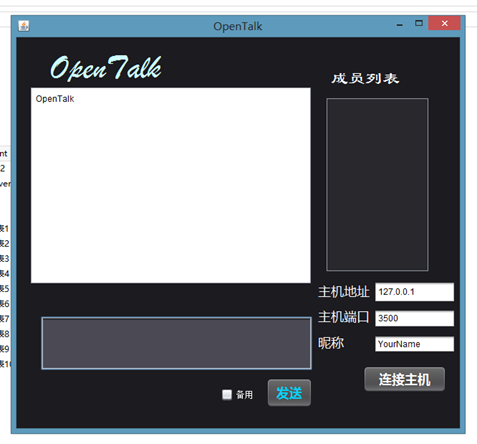This screenshot has width=477, height=444.
Task: Click the 主机端口 label
Action: tap(344, 317)
